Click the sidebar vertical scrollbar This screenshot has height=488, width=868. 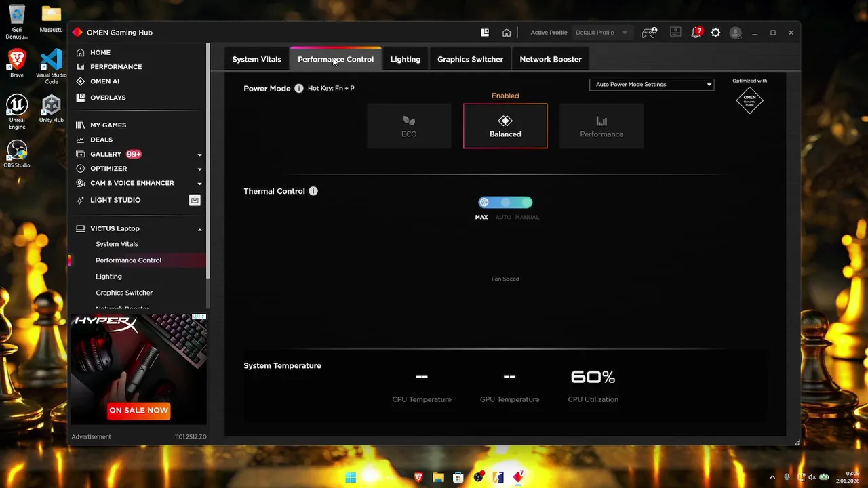208,163
